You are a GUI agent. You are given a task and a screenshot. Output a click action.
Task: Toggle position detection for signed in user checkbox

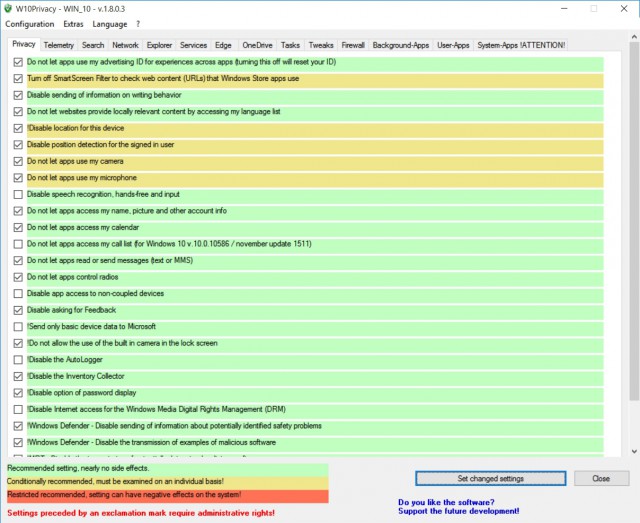pos(18,145)
